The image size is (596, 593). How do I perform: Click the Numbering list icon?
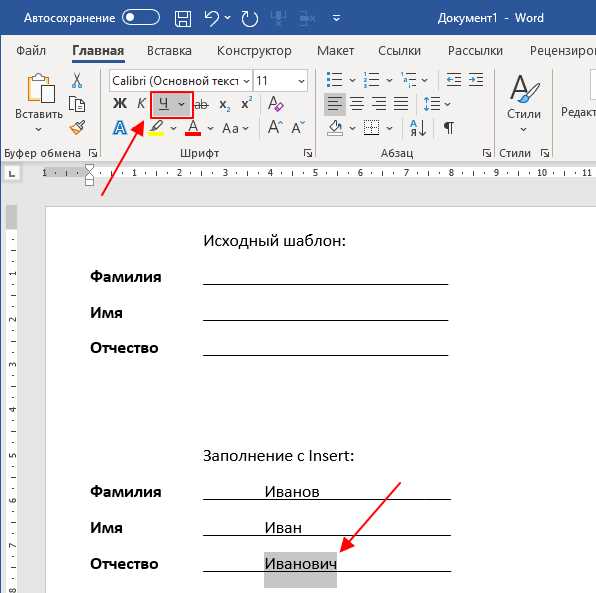click(371, 80)
